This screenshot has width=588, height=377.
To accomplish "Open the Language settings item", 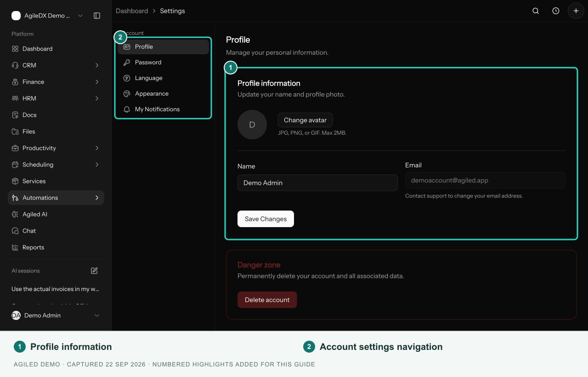I will 163,78.
